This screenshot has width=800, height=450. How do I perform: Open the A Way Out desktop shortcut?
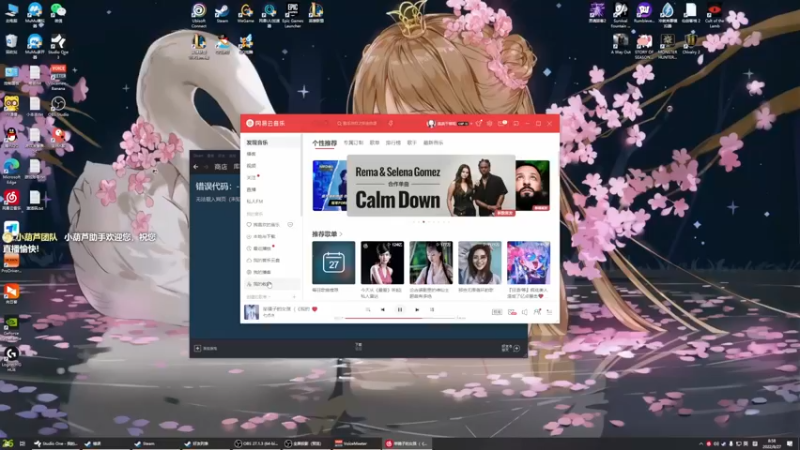[620, 44]
